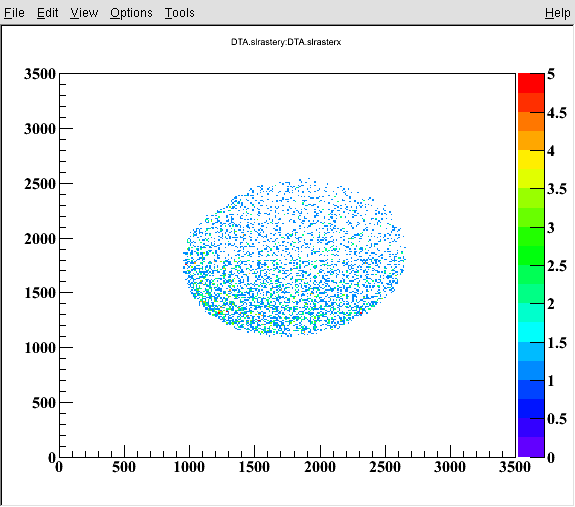Click the red band of the color palette

tap(531, 83)
